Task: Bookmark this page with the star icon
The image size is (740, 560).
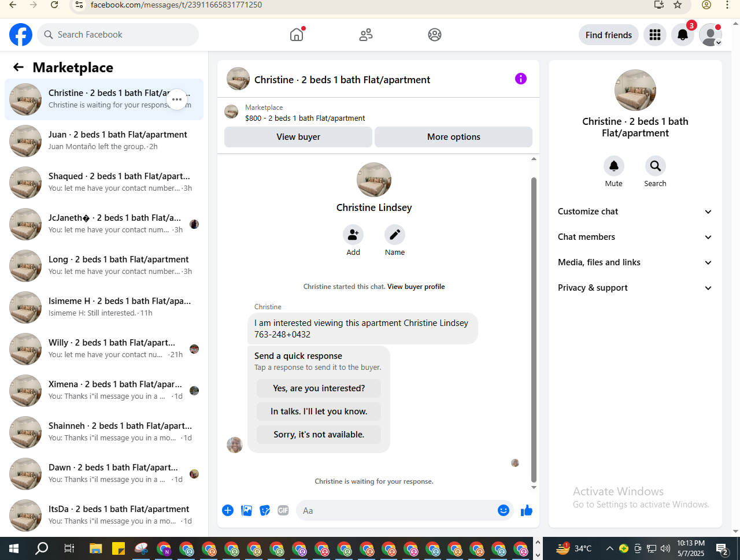Action: (678, 5)
